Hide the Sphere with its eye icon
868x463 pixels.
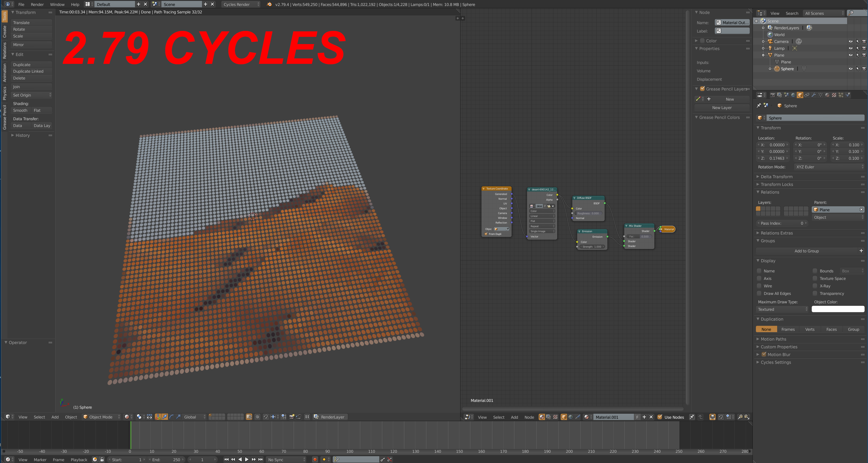[851, 69]
